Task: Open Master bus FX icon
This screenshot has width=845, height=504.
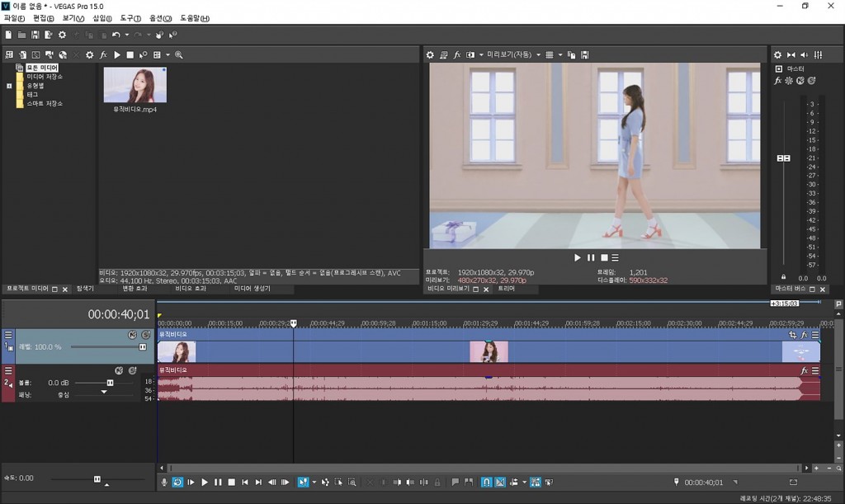Action: (x=778, y=80)
